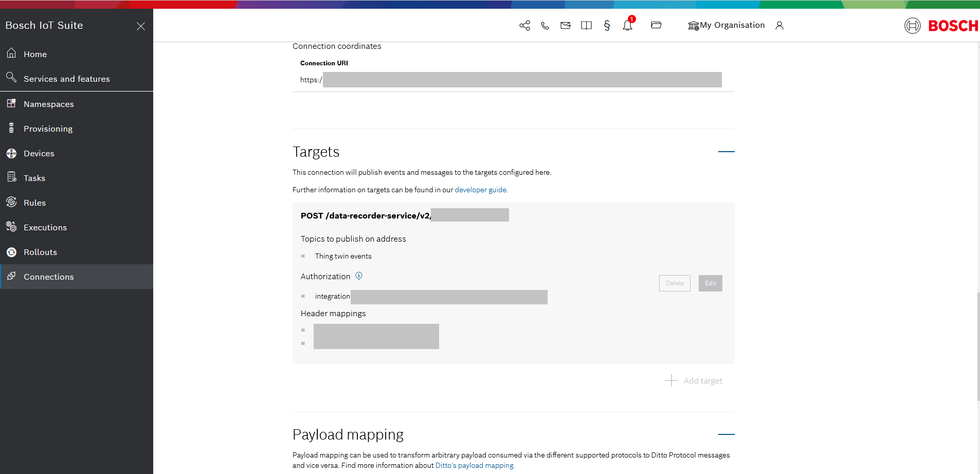Open Services and features
The width and height of the screenshot is (980, 474).
click(x=77, y=79)
